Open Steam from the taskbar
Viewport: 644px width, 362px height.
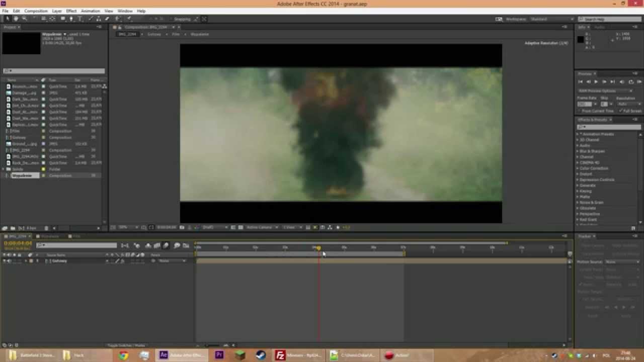pyautogui.click(x=261, y=355)
